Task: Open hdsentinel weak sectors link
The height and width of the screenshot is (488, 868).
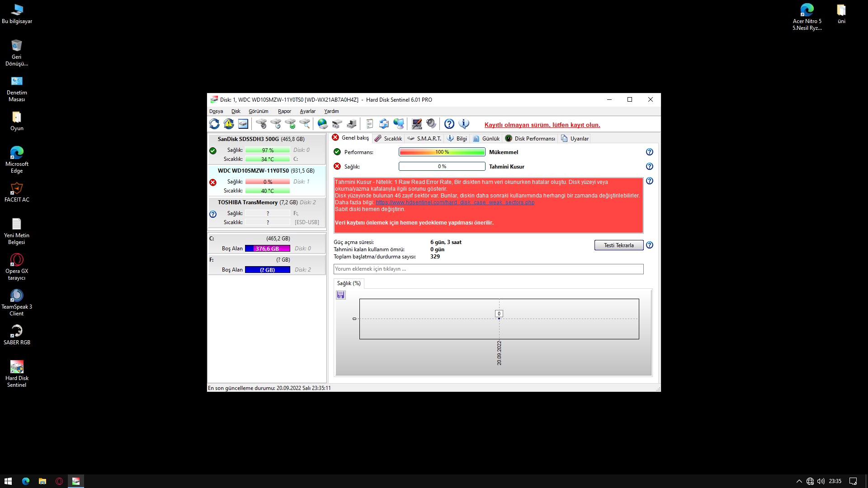Action: 455,202
